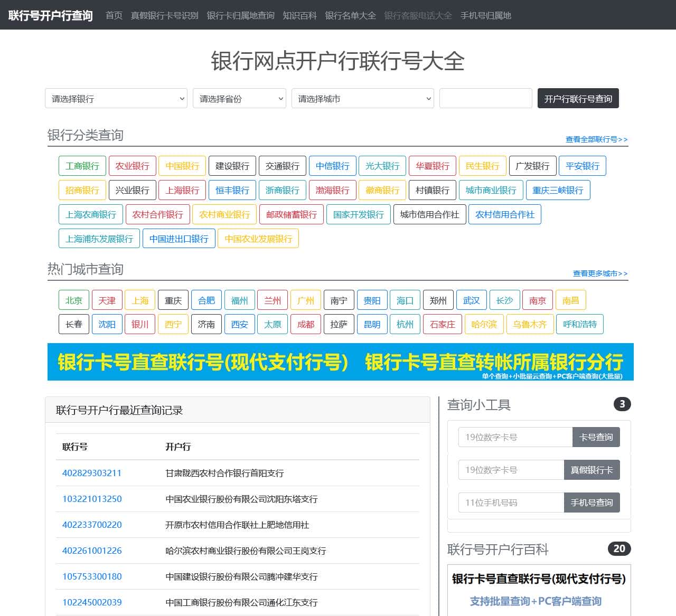Select the 农业银行 bank tag
Viewport: 676px width, 616px height.
pos(133,166)
